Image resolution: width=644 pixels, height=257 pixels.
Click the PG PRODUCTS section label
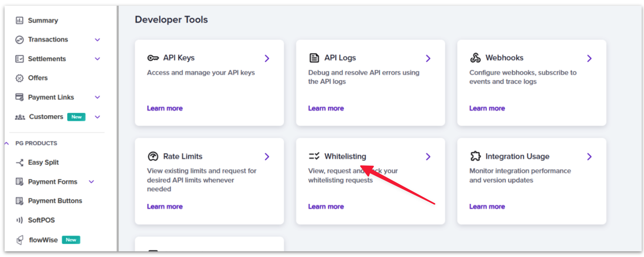pos(36,143)
